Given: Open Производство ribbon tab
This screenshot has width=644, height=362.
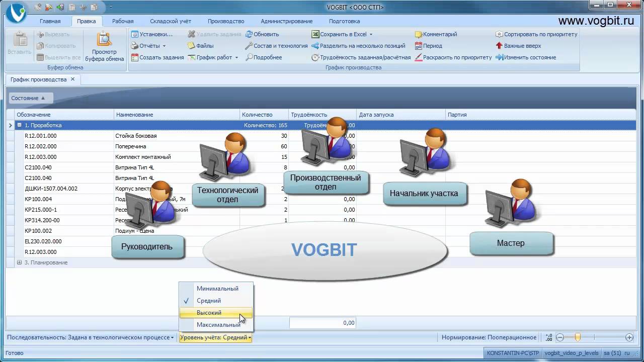Looking at the screenshot, I should click(226, 21).
